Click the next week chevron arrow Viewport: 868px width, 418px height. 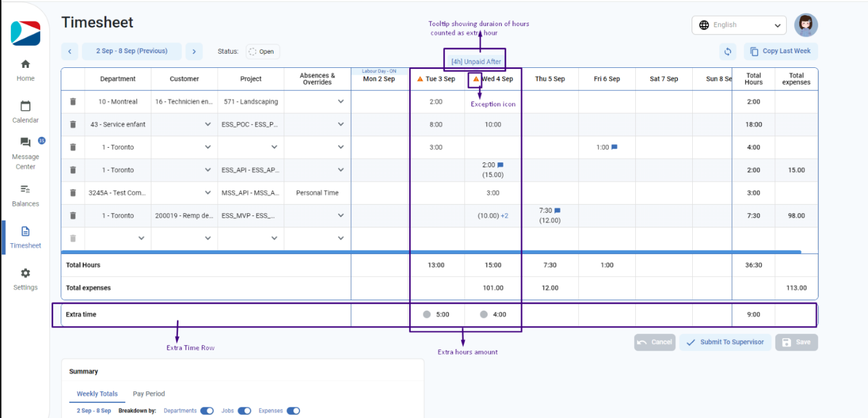pos(194,51)
